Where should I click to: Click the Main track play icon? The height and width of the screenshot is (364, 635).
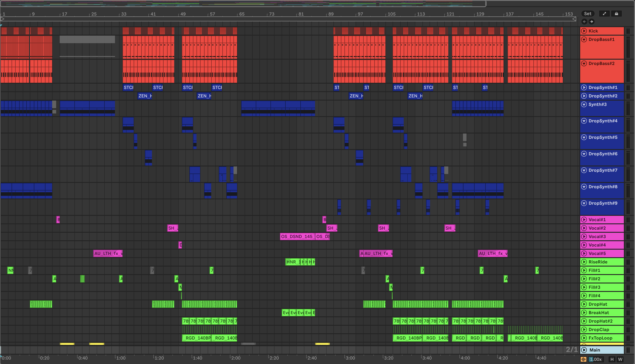tap(584, 350)
